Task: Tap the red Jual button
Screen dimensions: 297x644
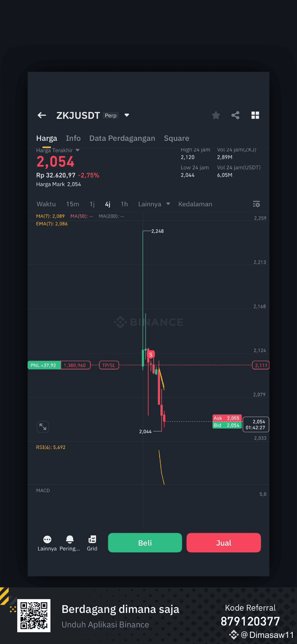Action: click(223, 543)
